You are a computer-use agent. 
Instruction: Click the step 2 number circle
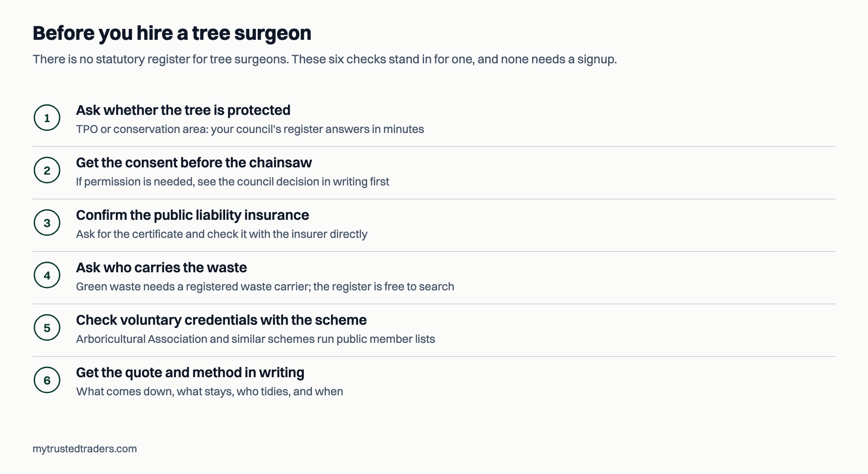tap(47, 170)
